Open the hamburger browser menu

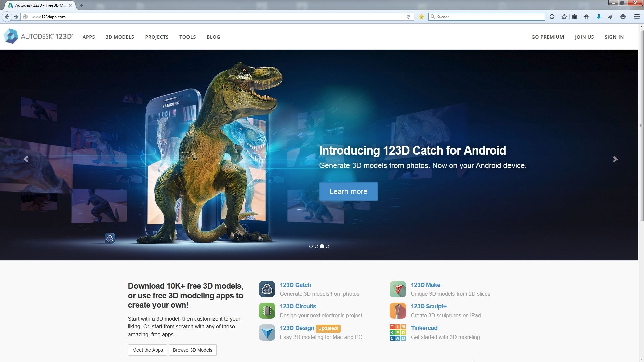637,17
